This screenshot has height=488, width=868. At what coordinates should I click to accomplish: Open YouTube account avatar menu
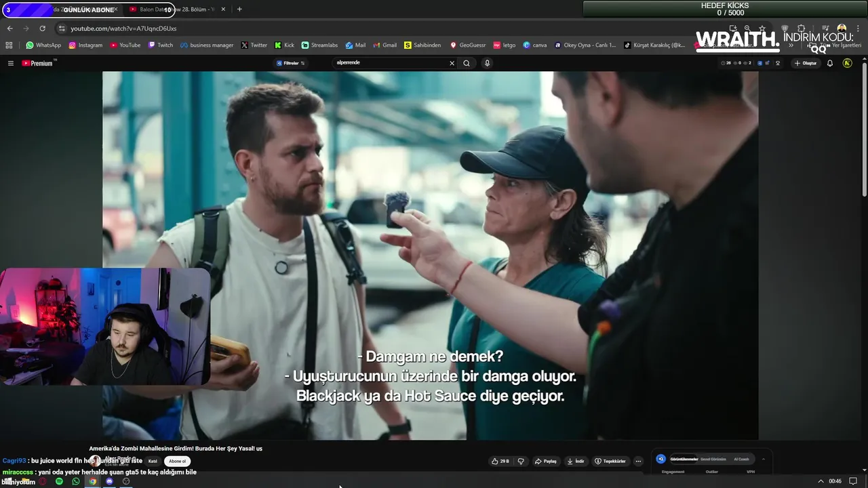click(847, 63)
